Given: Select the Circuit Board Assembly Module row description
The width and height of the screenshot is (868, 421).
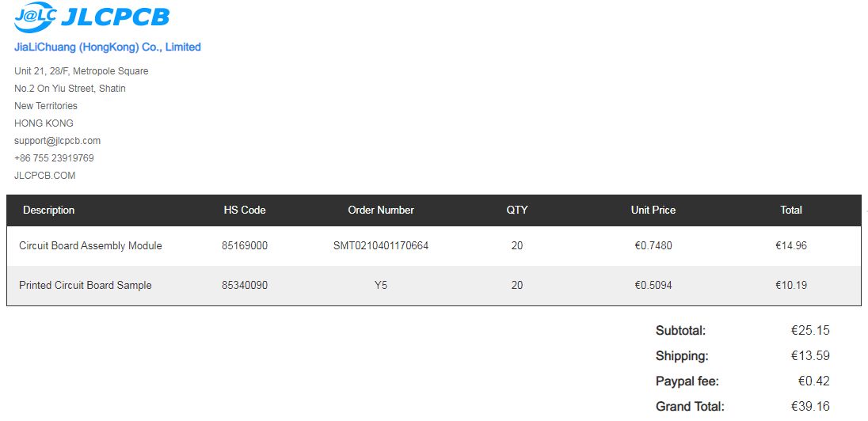Looking at the screenshot, I should pyautogui.click(x=90, y=245).
